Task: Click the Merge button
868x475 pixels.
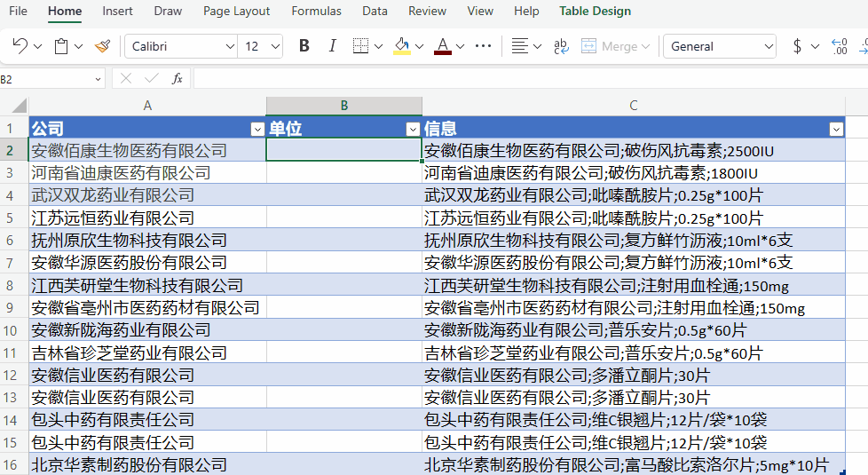Action: (x=615, y=46)
